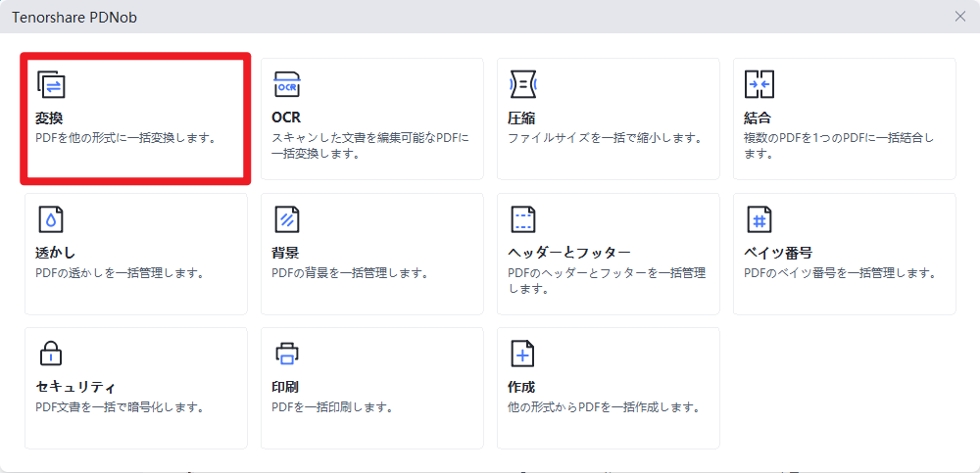The height and width of the screenshot is (473, 980).
Task: Open the 透かし batch tool title
Action: (56, 253)
